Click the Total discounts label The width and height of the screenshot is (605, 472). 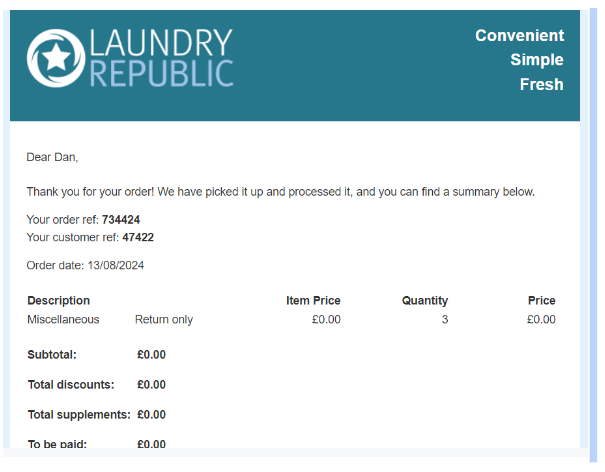pos(71,385)
